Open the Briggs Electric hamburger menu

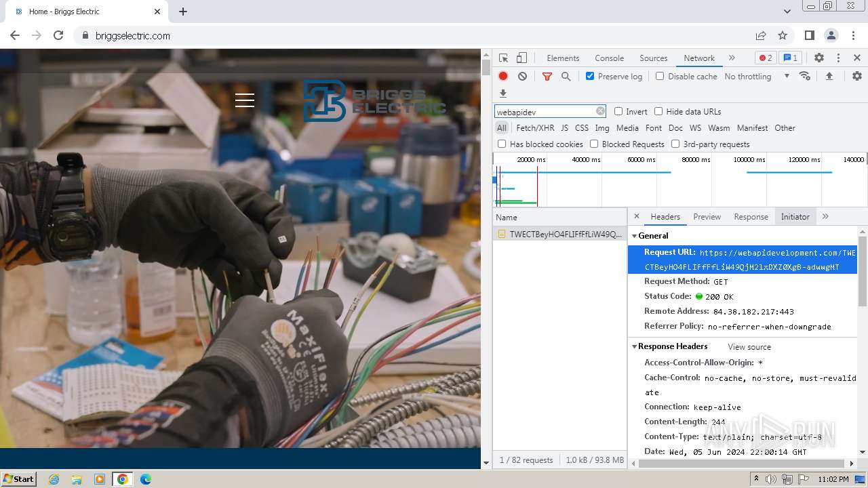pos(245,100)
